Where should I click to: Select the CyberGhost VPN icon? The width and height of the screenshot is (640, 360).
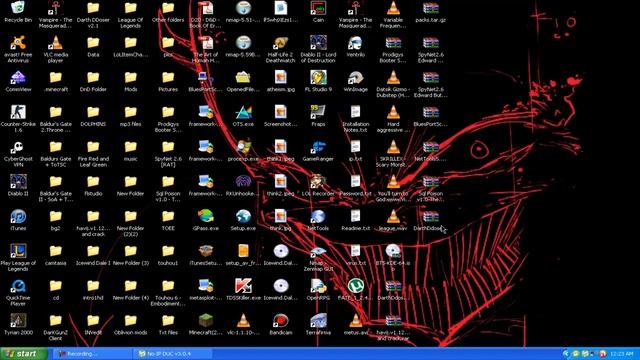(18, 147)
